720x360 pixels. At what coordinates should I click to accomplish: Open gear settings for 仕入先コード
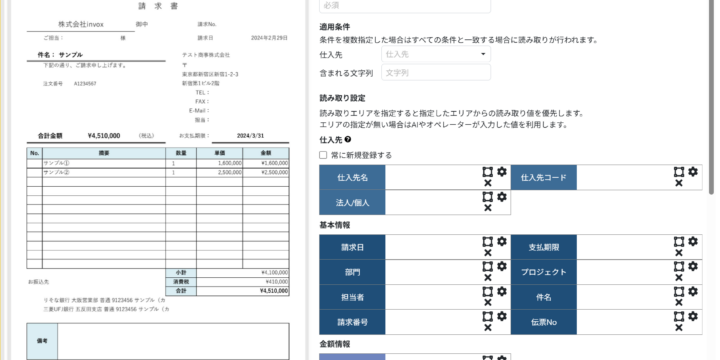pyautogui.click(x=693, y=172)
